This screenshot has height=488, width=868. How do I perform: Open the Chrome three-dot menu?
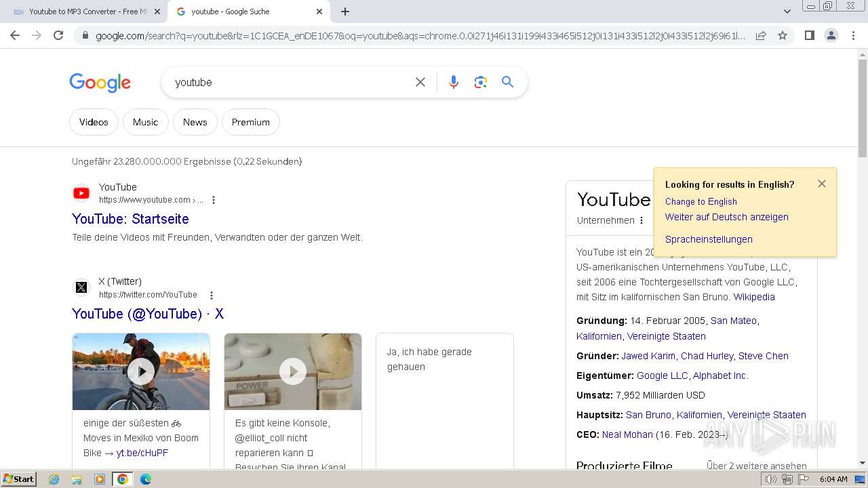[853, 35]
